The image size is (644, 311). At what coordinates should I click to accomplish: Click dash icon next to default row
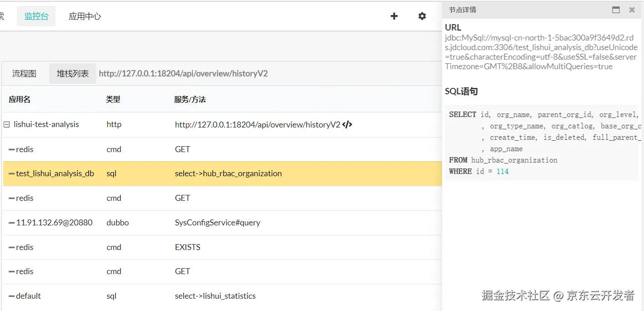pos(11,296)
